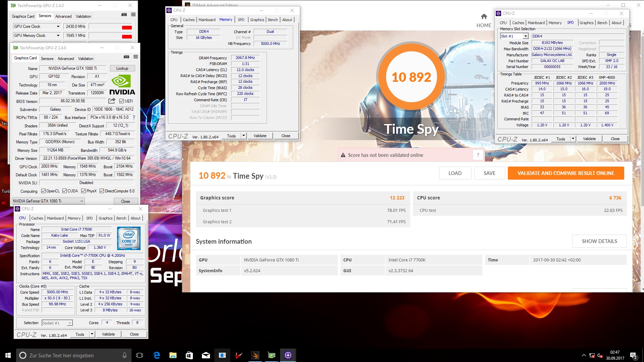Click the Bus Interface question mark icon
The height and width of the screenshot is (362, 644).
point(134,117)
